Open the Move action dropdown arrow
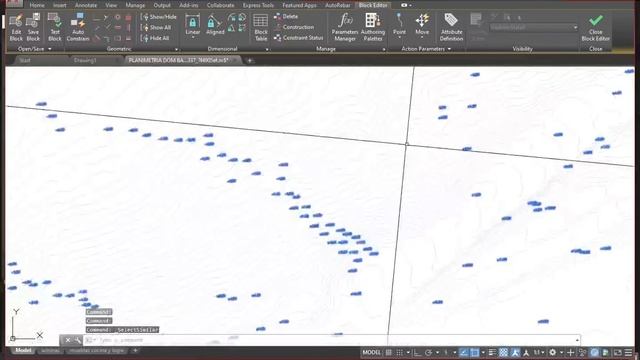This screenshot has height=360, width=640. point(422,38)
